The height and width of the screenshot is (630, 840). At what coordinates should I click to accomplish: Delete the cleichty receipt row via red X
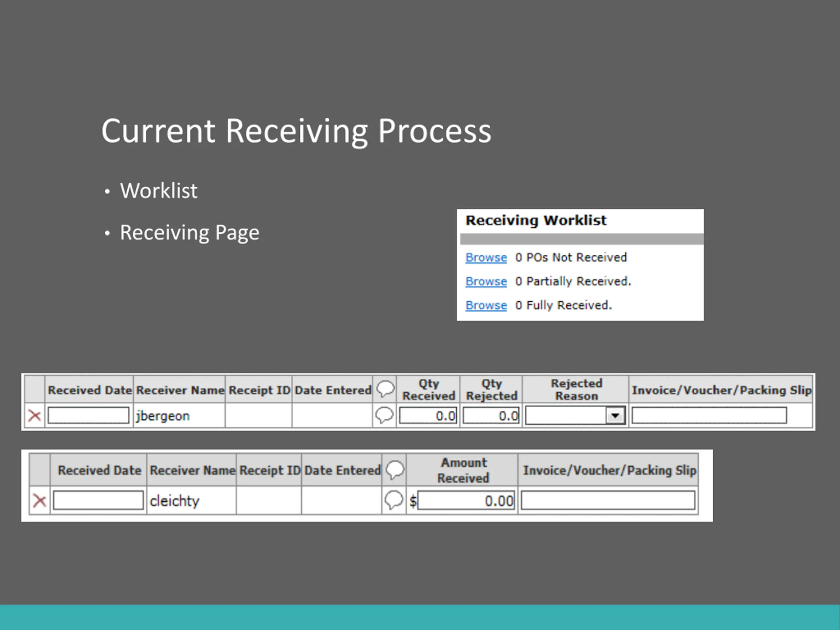39,501
